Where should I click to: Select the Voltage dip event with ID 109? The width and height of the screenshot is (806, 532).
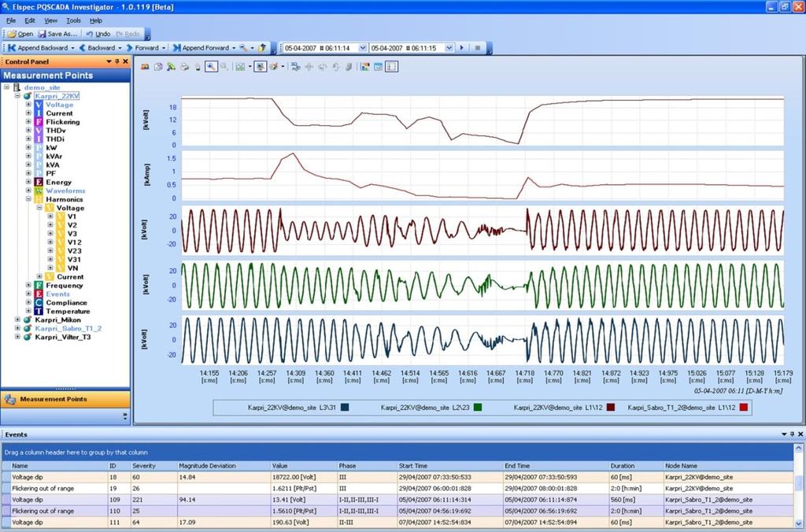pos(397,500)
